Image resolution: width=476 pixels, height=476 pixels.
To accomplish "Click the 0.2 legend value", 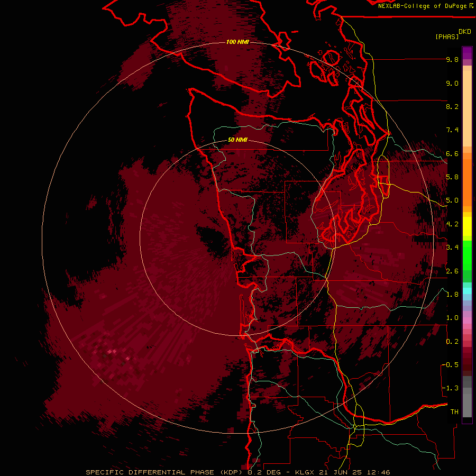I will pos(452,342).
